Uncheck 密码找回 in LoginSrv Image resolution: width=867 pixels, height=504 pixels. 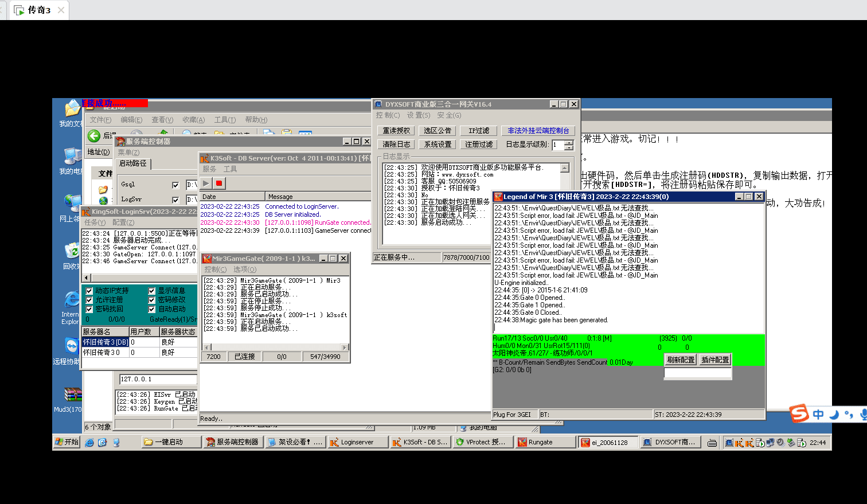point(89,309)
